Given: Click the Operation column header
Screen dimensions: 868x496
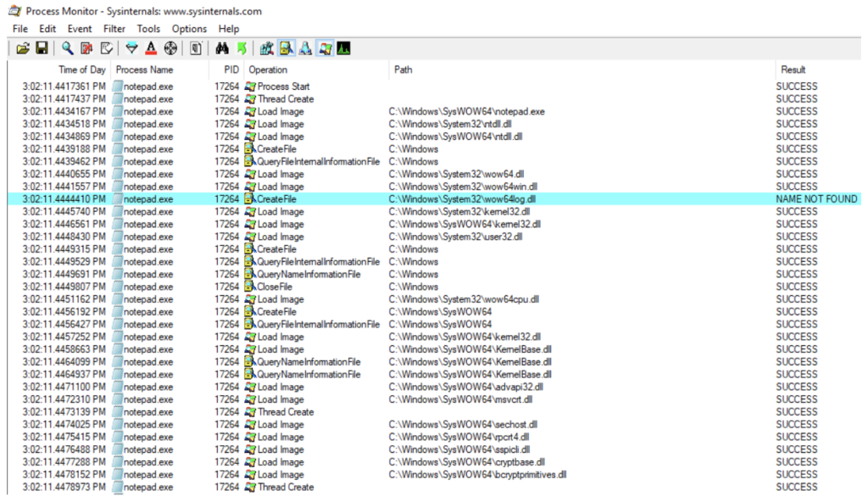Looking at the screenshot, I should point(269,70).
